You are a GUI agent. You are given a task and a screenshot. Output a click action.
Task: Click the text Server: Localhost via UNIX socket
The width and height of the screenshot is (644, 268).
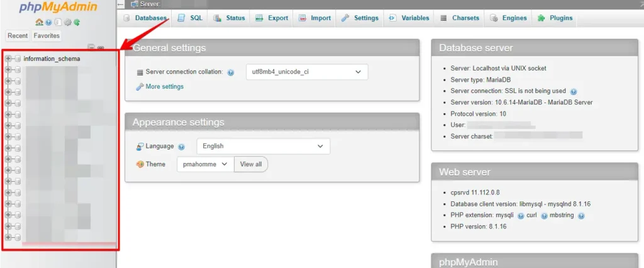coord(498,68)
